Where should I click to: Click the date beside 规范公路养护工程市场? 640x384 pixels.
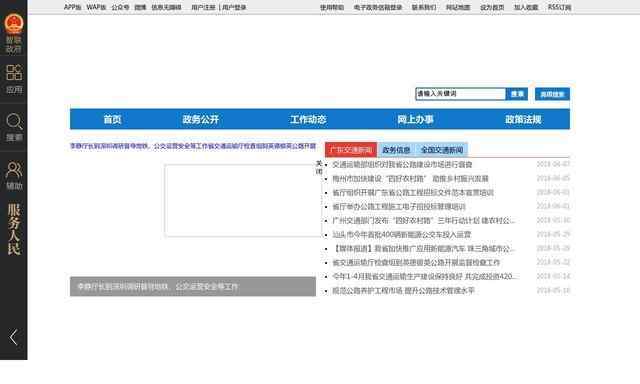(x=553, y=291)
